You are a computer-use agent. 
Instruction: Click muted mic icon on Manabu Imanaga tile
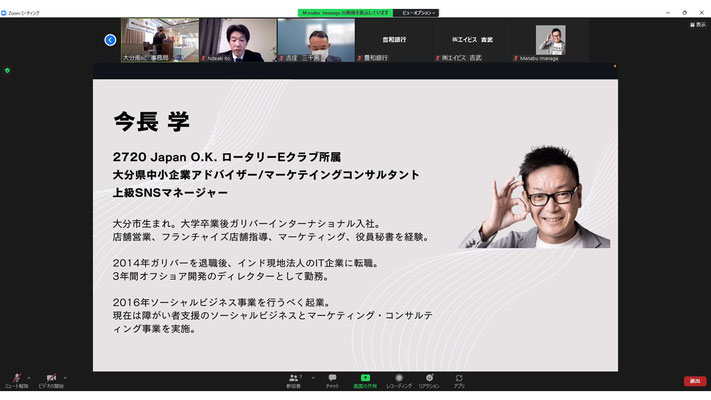point(516,58)
